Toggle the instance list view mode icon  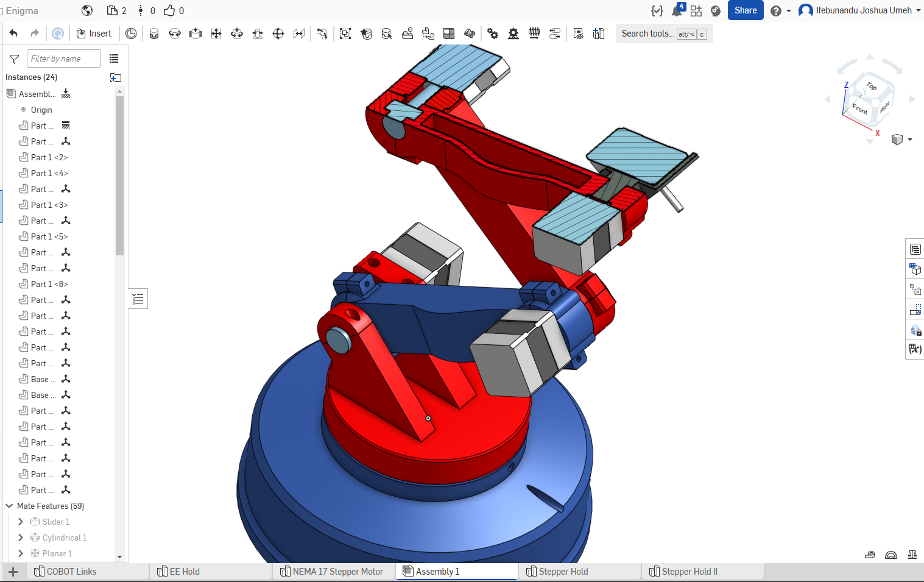pyautogui.click(x=114, y=59)
